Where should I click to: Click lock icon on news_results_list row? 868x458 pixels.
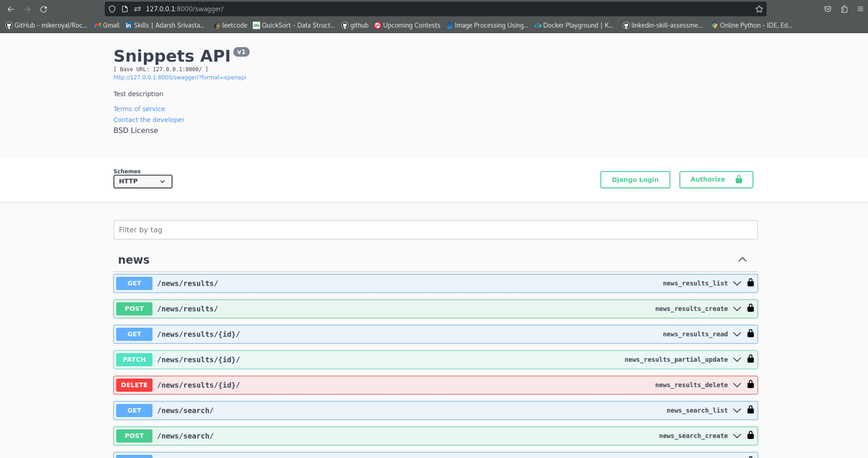(750, 282)
